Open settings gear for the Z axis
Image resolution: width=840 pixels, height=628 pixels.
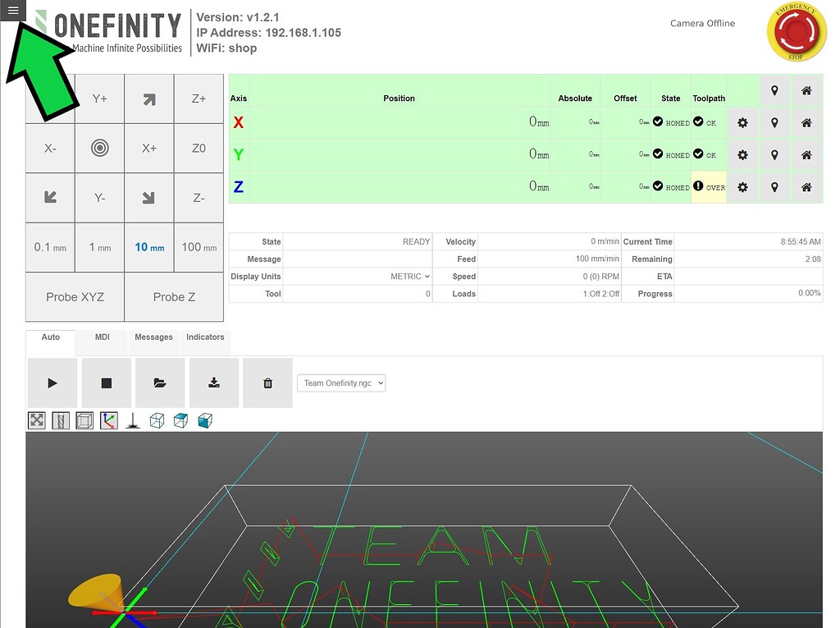pyautogui.click(x=742, y=187)
